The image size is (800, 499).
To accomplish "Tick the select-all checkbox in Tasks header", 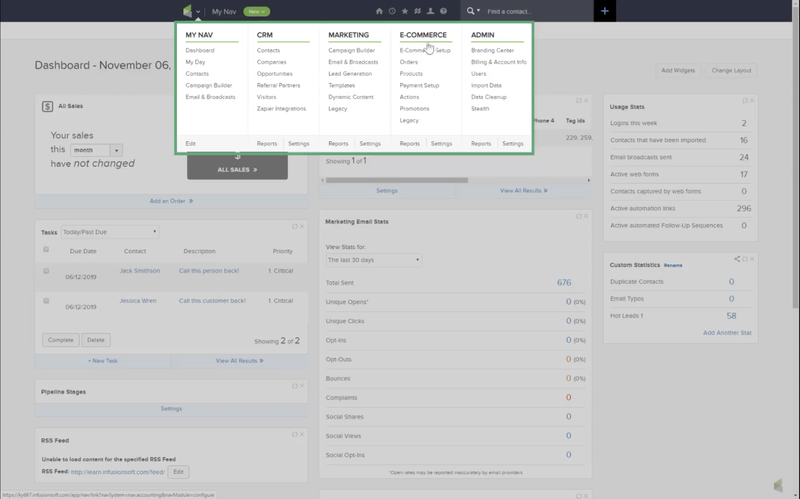I will [x=46, y=250].
